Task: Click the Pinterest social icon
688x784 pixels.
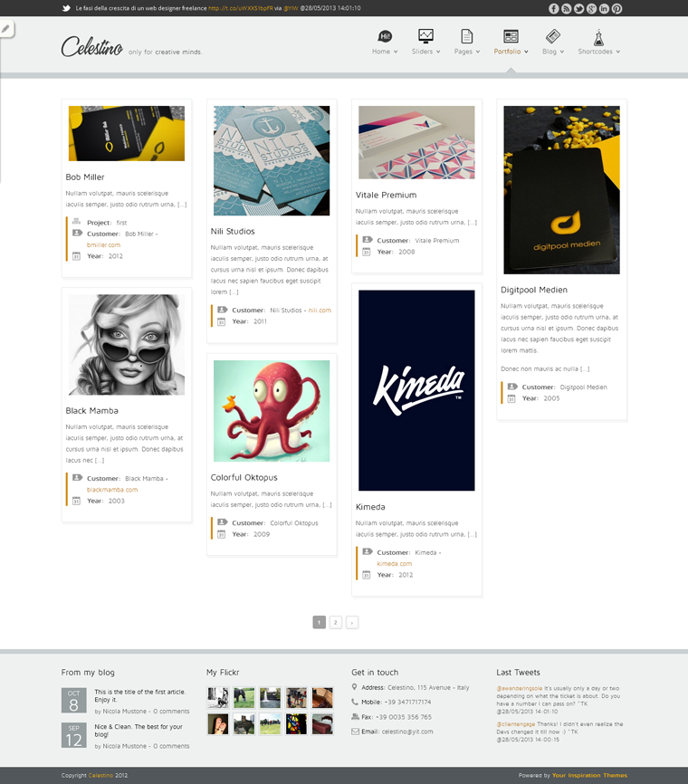Action: 617,8
